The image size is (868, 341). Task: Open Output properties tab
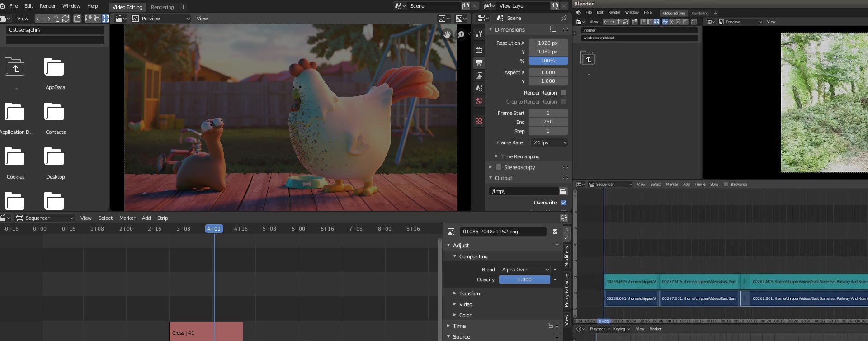click(479, 63)
